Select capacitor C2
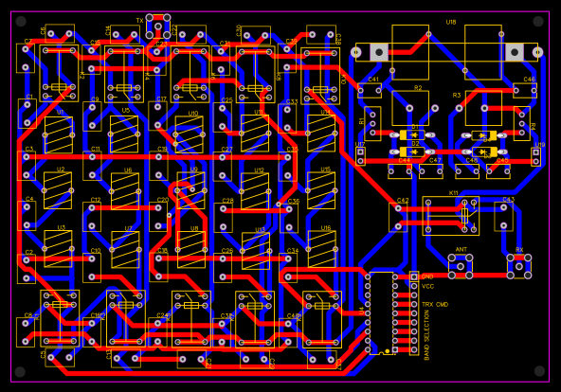This screenshot has width=561, height=392. pyautogui.click(x=27, y=269)
